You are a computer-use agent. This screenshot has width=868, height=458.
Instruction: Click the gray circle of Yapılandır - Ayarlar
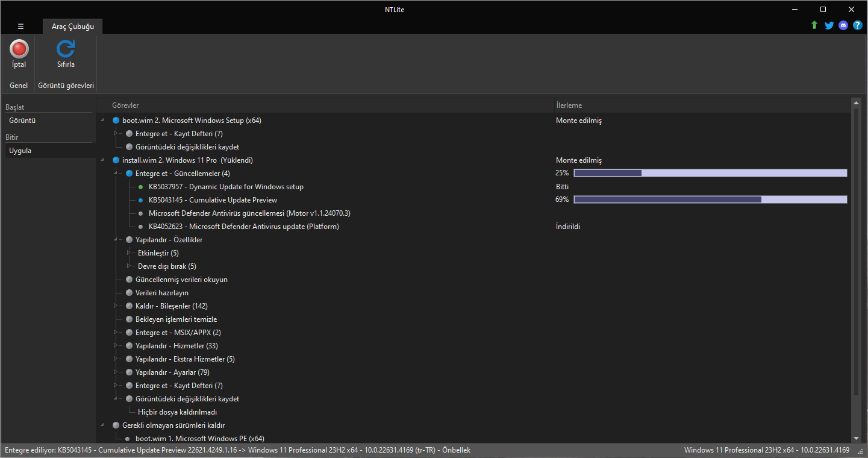[x=129, y=372]
